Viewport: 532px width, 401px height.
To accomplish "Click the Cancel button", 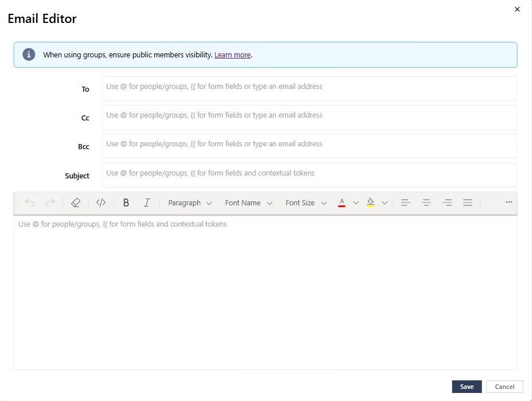I will (x=504, y=387).
